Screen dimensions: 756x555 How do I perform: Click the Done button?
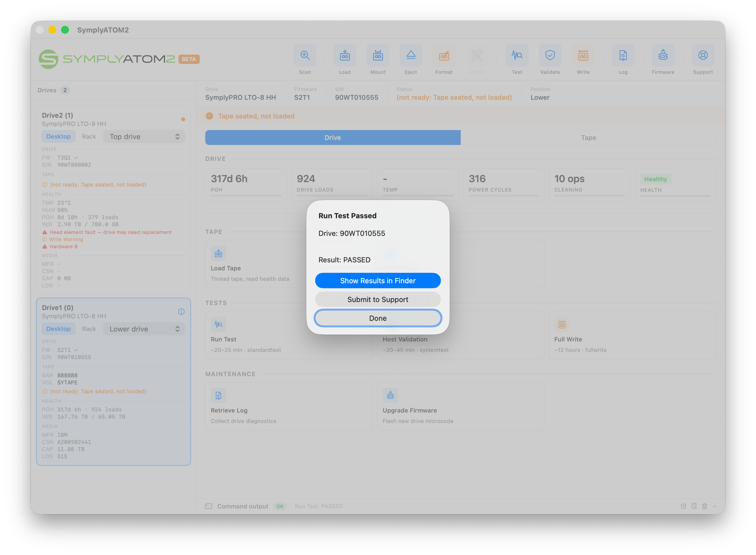pyautogui.click(x=378, y=318)
